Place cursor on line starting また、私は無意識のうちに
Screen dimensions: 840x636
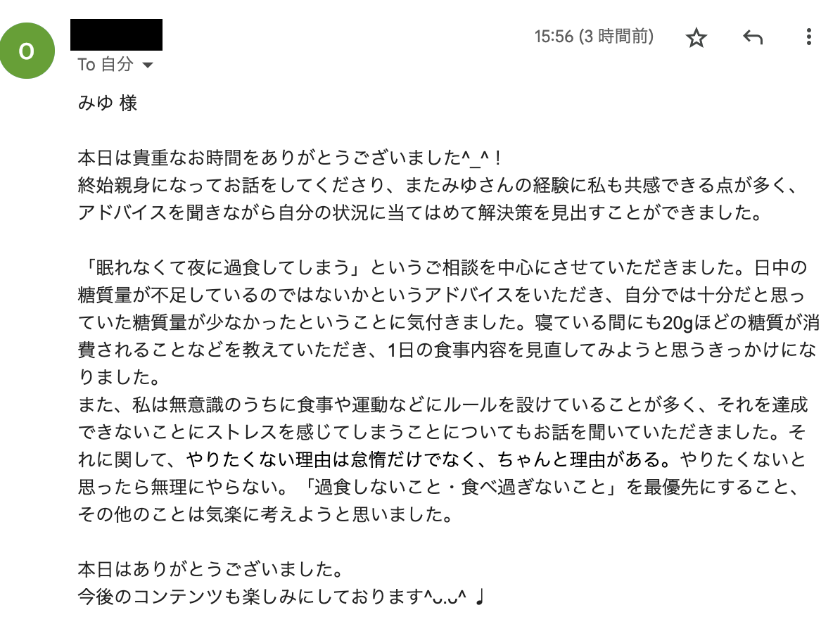pyautogui.click(x=443, y=404)
